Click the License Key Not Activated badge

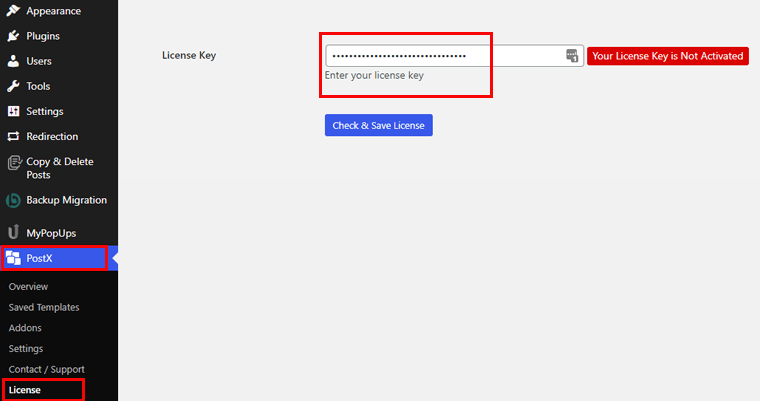click(x=667, y=56)
